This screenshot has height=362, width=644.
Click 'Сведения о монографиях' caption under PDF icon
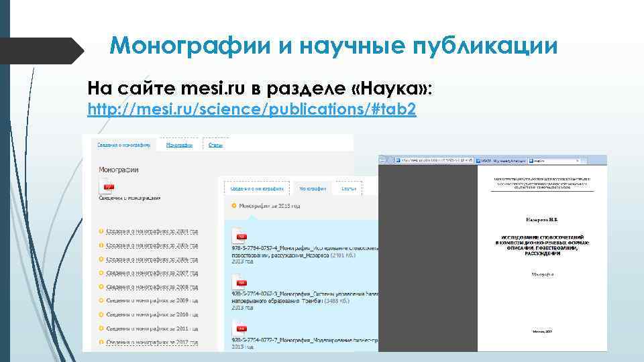coord(129,198)
